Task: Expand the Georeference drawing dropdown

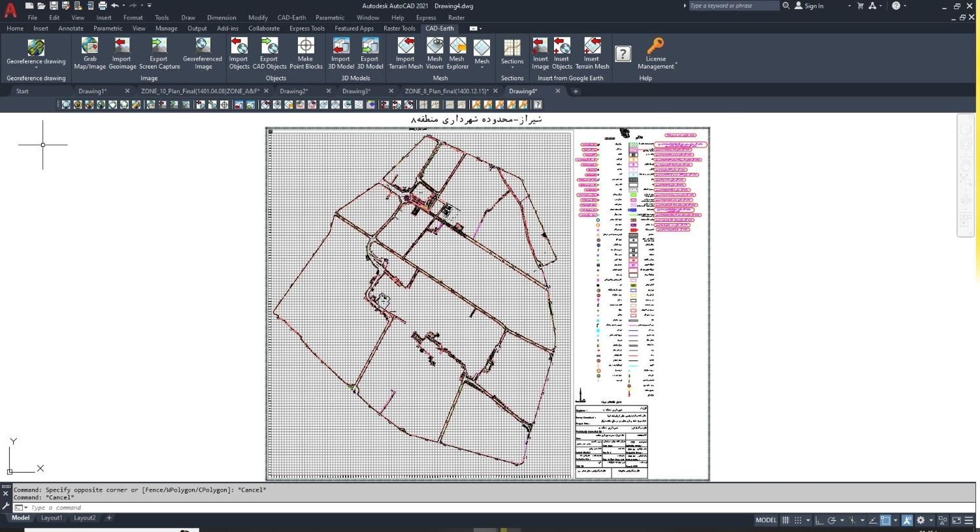Action: 36,67
